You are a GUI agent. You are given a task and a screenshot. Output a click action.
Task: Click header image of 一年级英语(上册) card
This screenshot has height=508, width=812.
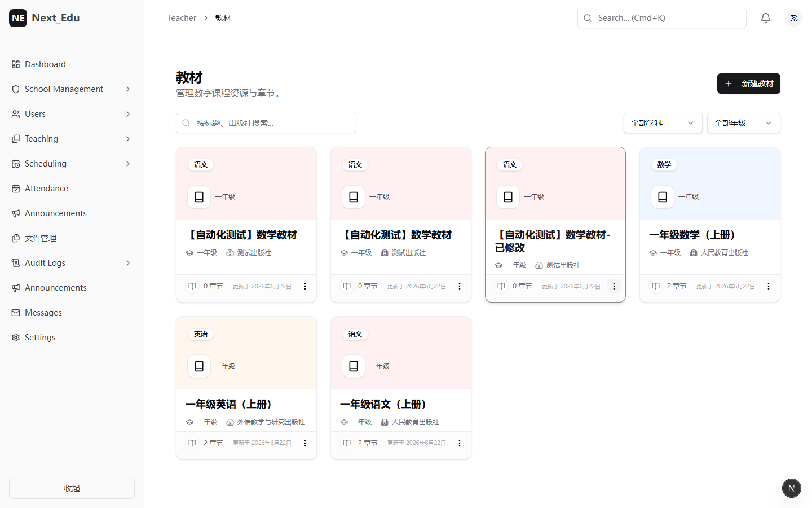pos(246,353)
